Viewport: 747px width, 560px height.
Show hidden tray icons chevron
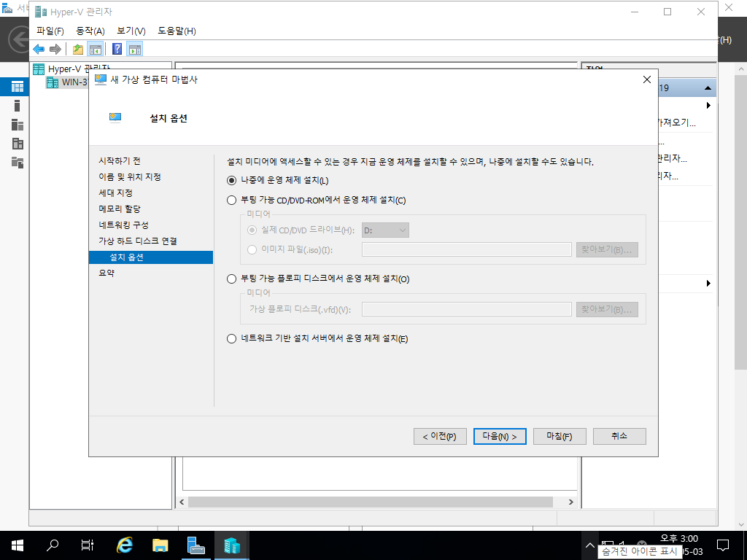pyautogui.click(x=589, y=545)
